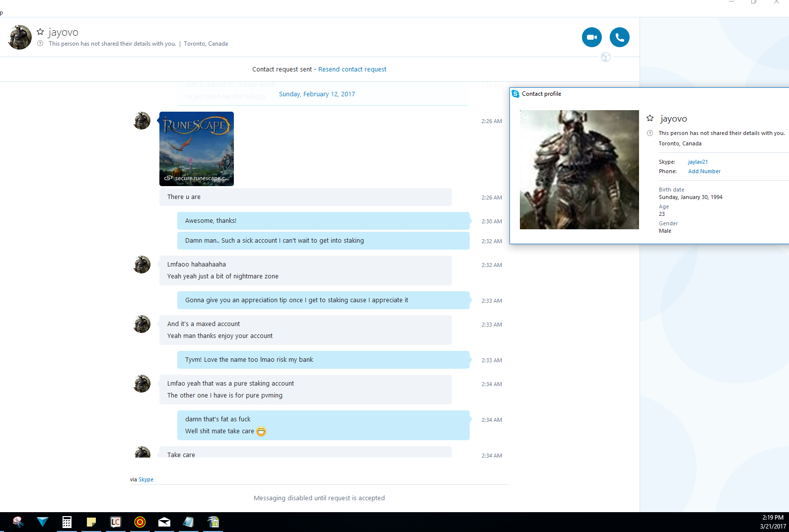Start a video call with jayovo
This screenshot has height=532, width=789.
(592, 37)
